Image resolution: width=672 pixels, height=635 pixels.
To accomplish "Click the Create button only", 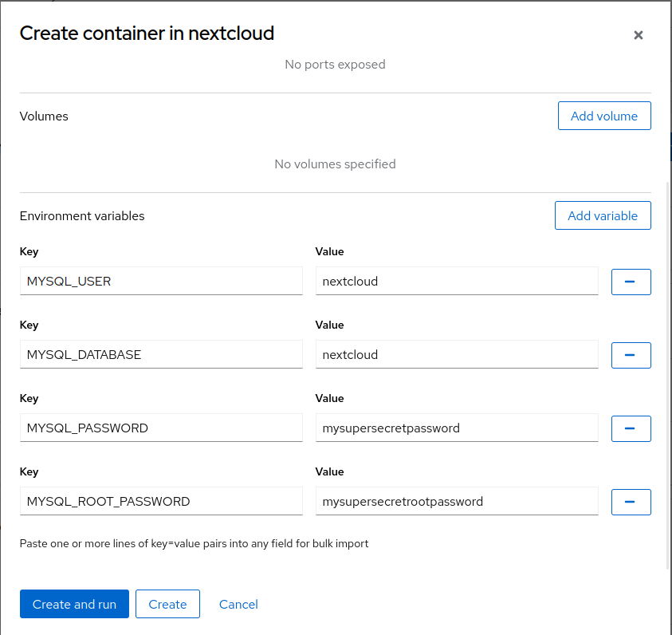I will point(167,604).
